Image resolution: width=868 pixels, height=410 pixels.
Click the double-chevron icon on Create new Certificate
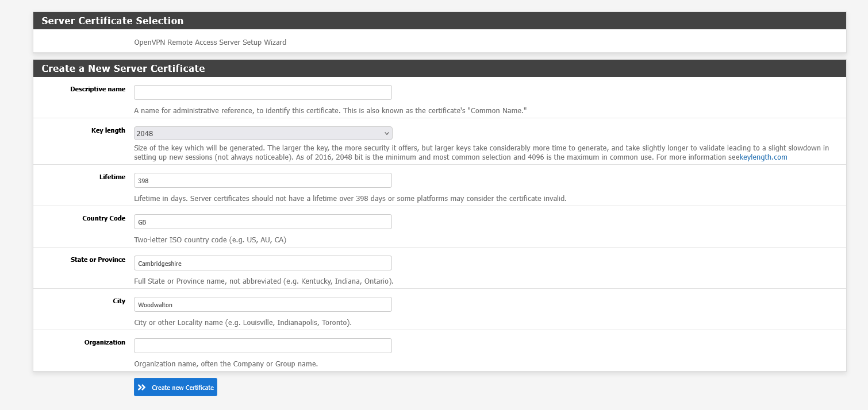tap(142, 386)
